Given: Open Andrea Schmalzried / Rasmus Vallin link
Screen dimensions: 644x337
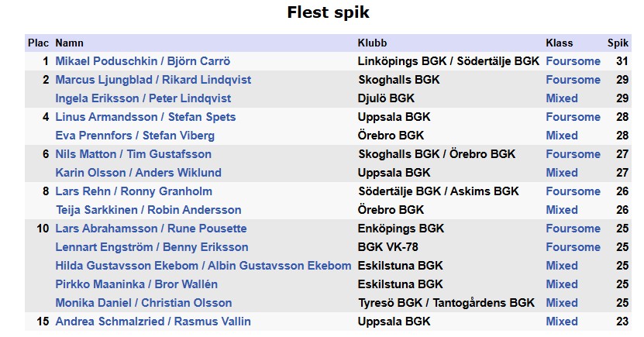Looking at the screenshot, I should (153, 322).
